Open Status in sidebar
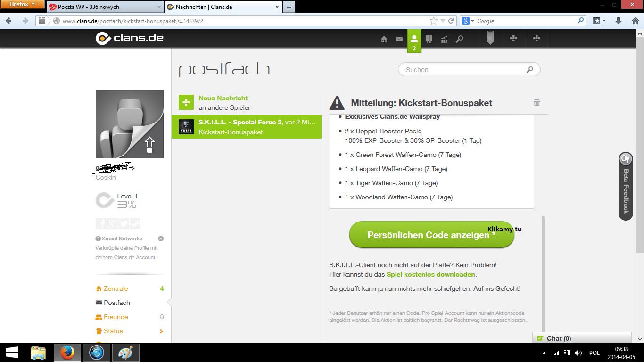 pyautogui.click(x=113, y=331)
